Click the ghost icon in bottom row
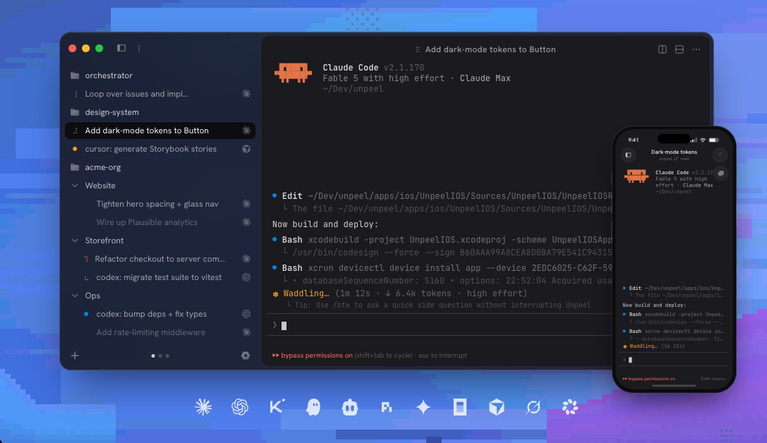 click(313, 407)
